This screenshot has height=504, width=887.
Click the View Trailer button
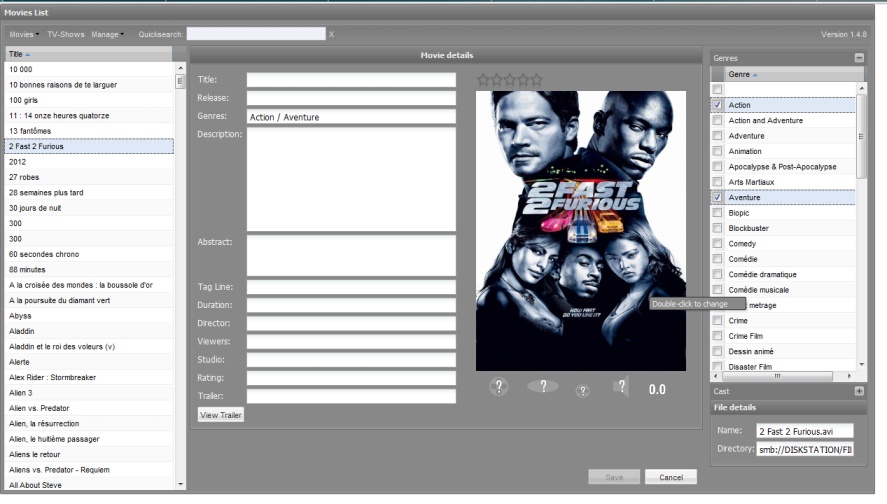coord(221,415)
